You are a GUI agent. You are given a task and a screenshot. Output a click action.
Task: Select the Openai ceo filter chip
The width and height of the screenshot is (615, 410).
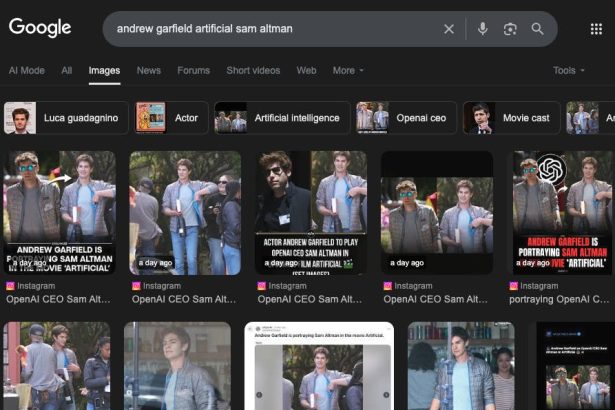tap(406, 118)
